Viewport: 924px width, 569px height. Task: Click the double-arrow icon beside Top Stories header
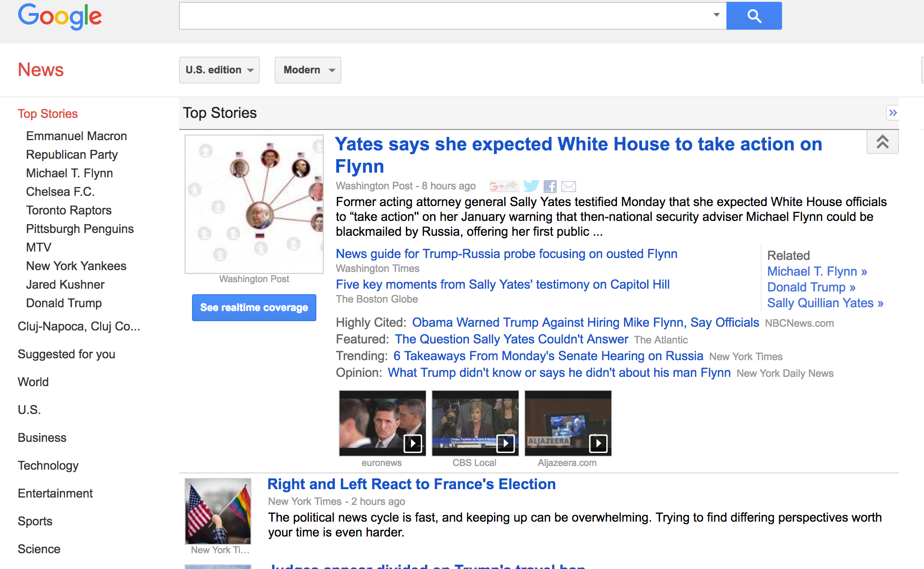coord(892,113)
